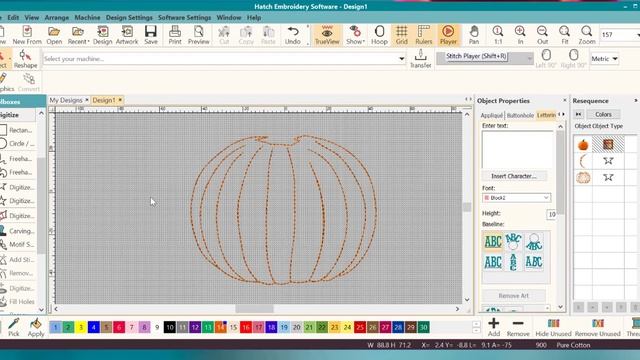Click the New From toolbar icon
Screen dimensions: 640x360
(x=27, y=35)
